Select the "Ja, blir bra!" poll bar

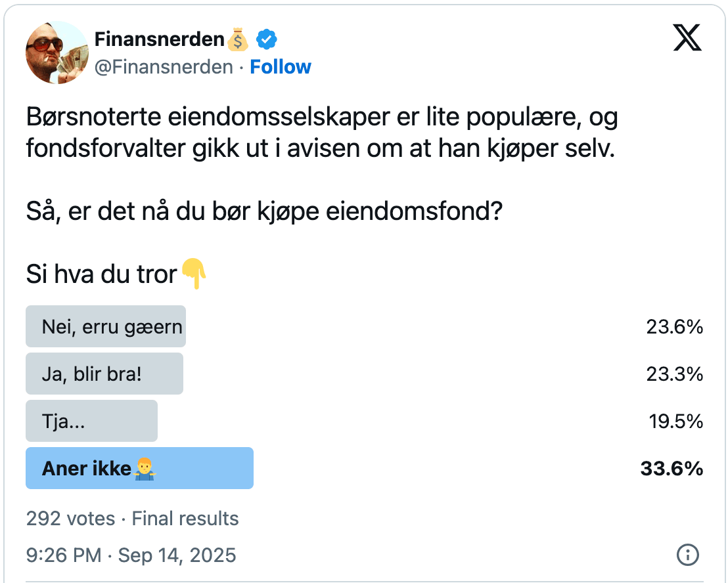coord(104,374)
